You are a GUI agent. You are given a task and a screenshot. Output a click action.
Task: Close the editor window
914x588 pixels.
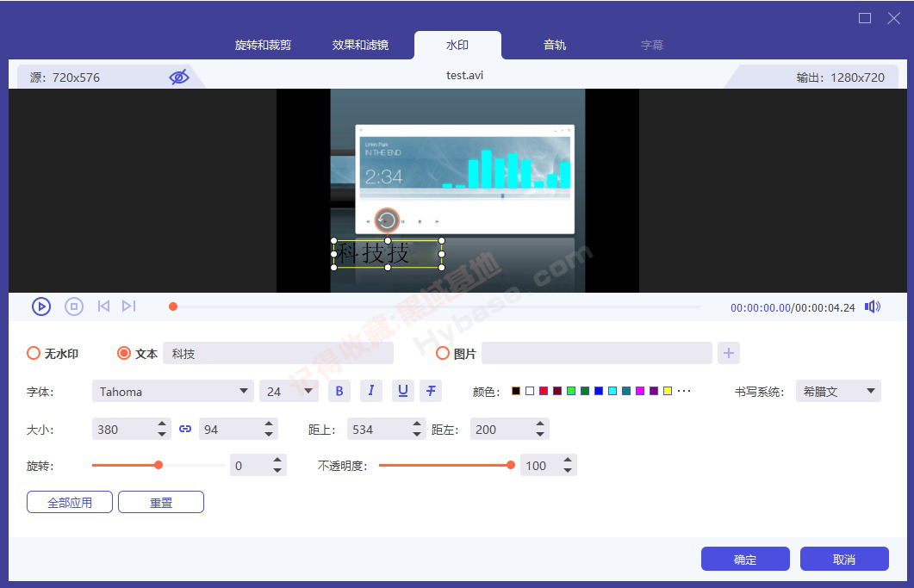[x=893, y=18]
